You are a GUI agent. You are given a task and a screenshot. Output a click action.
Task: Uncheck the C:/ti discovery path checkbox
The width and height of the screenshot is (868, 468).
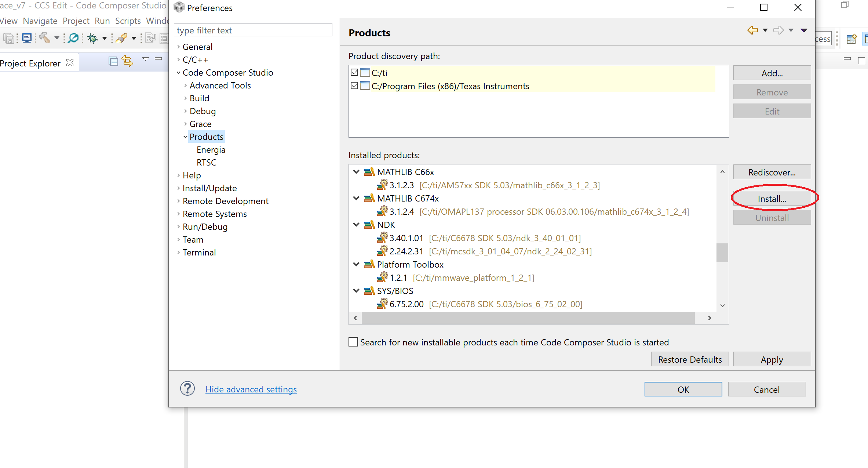pos(354,72)
